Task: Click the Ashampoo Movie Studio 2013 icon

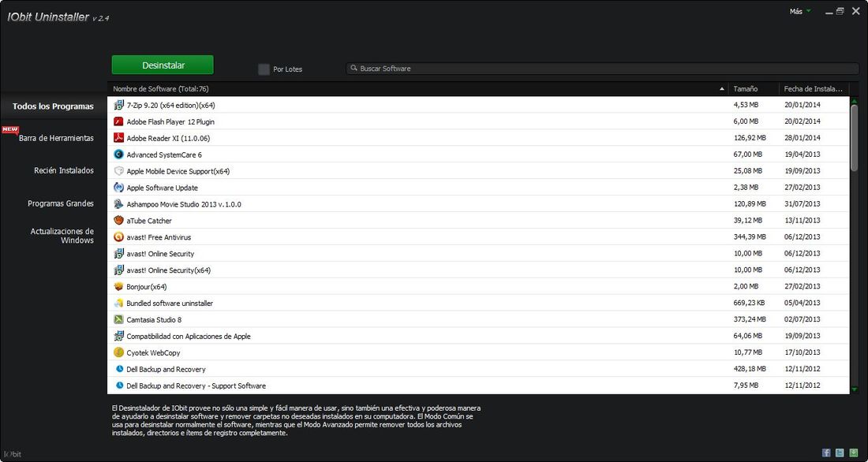Action: pos(118,204)
